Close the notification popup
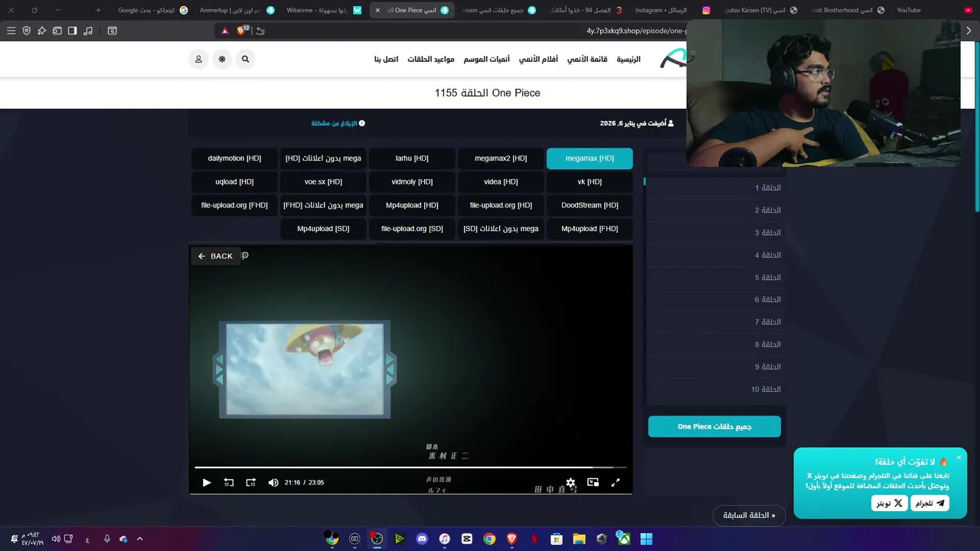The width and height of the screenshot is (980, 551). (959, 458)
